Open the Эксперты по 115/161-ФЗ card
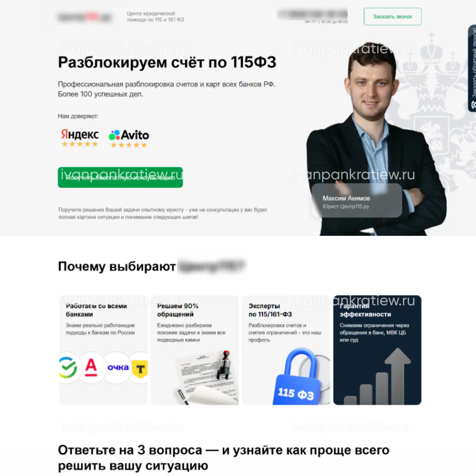Screen dimensions: 476x476 click(x=286, y=350)
